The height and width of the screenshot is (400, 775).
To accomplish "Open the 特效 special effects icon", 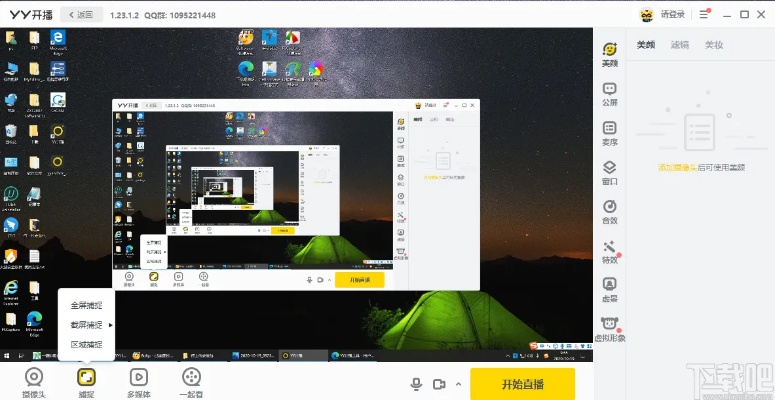I will (609, 251).
